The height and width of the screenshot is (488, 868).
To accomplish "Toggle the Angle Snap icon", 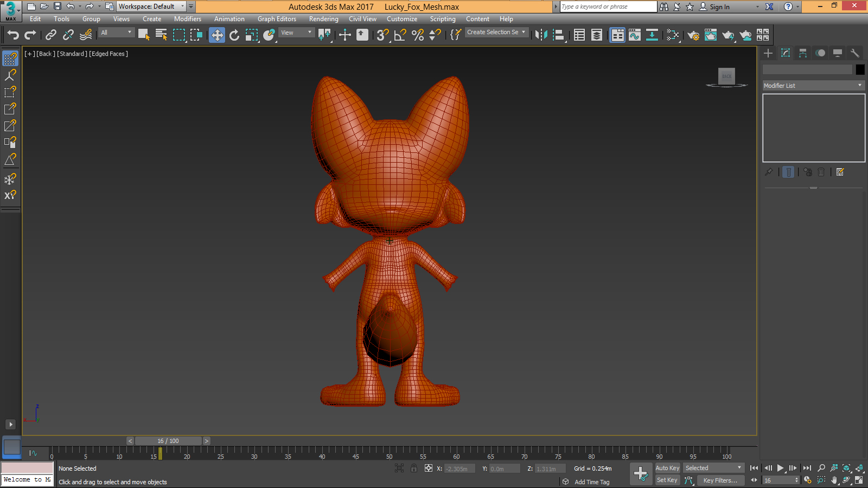I will tap(400, 35).
